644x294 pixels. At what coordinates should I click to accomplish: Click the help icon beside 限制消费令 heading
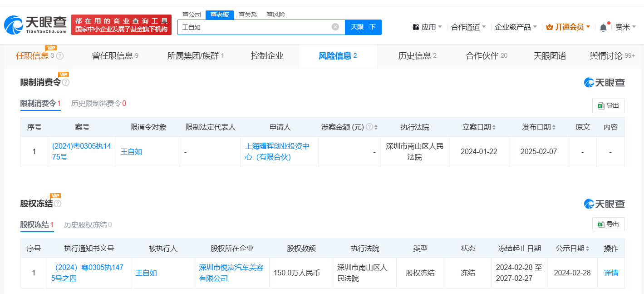(x=66, y=82)
